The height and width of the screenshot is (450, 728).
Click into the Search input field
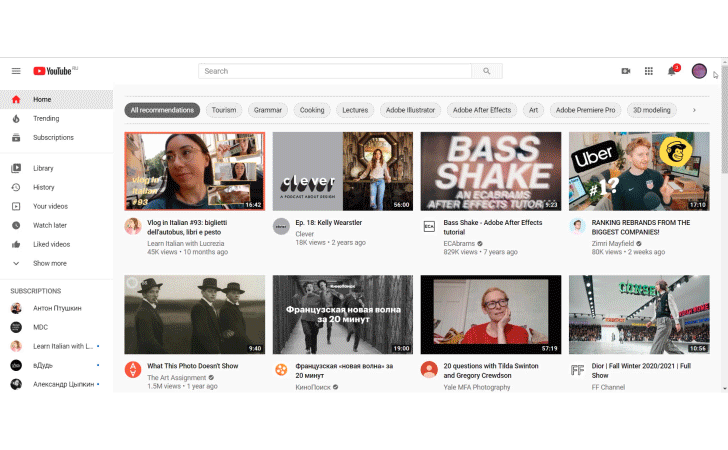pyautogui.click(x=335, y=71)
